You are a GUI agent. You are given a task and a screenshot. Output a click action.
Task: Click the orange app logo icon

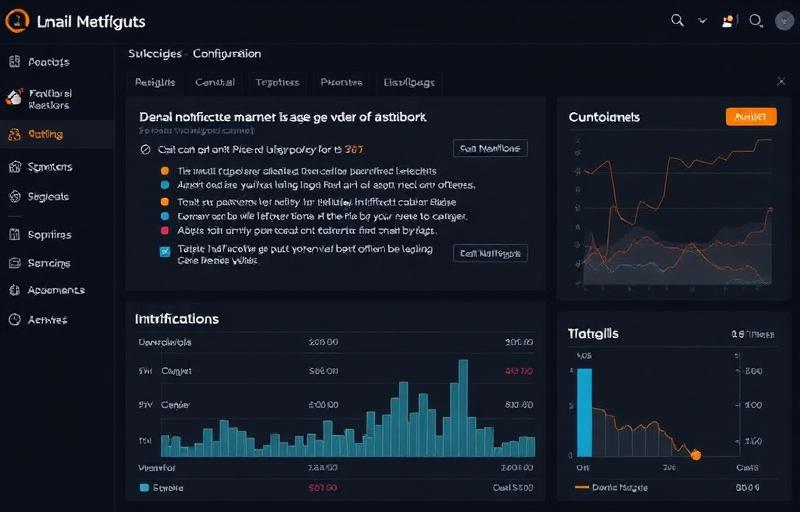15,20
